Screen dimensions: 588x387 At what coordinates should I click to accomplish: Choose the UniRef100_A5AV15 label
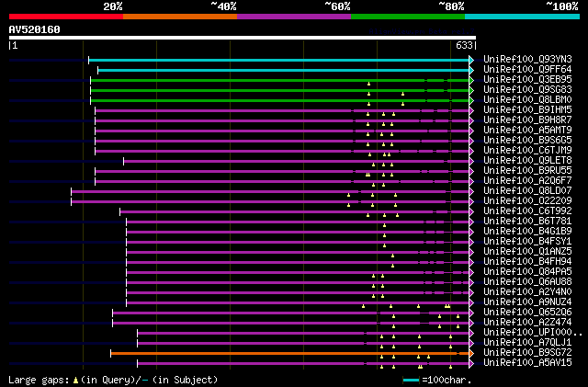(x=527, y=363)
